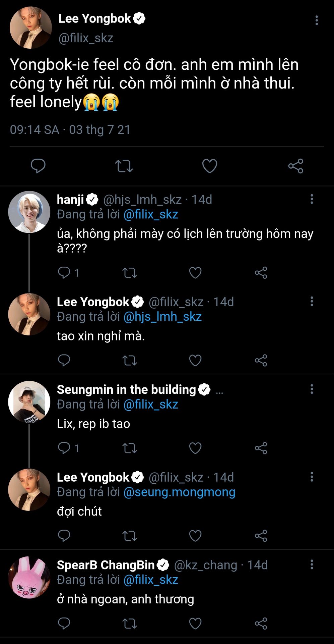334x644 pixels.
Task: Like SpearB ChangBin's reply
Action: click(x=195, y=624)
